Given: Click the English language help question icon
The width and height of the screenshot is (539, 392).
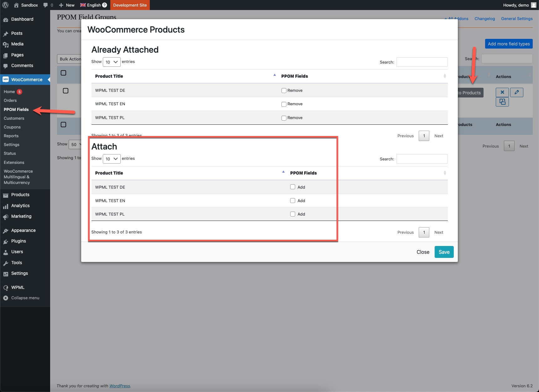Looking at the screenshot, I should pyautogui.click(x=105, y=5).
